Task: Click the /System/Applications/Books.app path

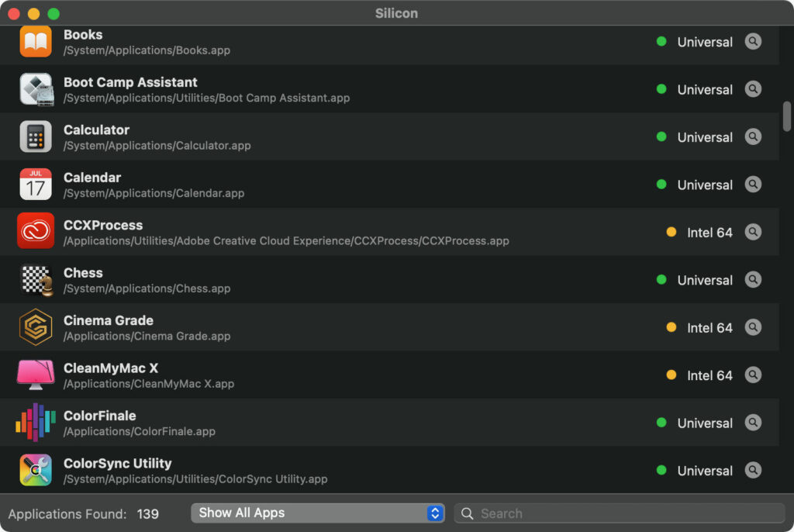Action: (147, 50)
